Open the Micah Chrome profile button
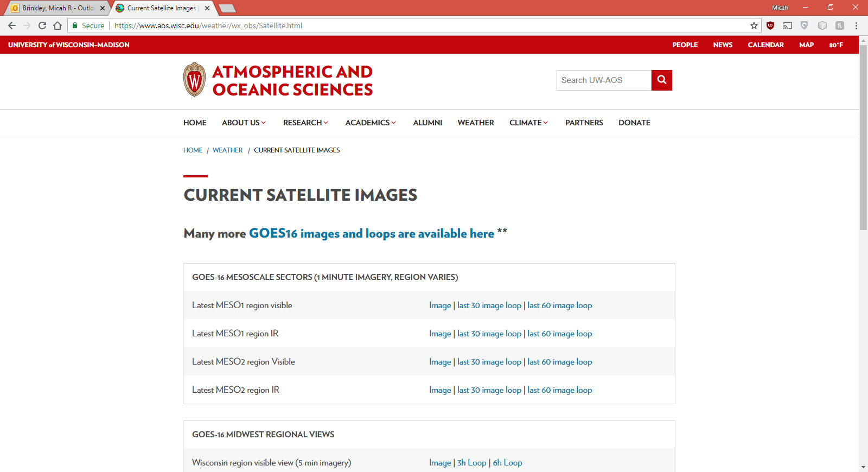The height and width of the screenshot is (472, 868). tap(780, 8)
